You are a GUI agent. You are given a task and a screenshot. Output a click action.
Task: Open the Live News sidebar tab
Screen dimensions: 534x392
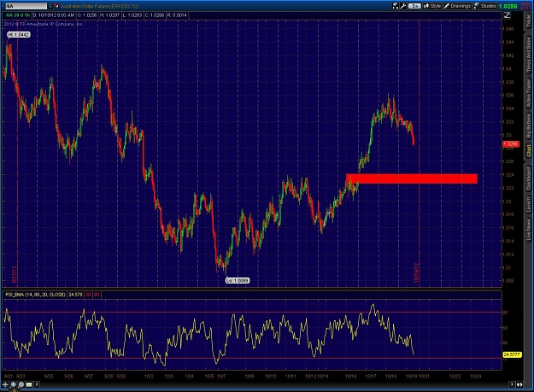coord(528,230)
